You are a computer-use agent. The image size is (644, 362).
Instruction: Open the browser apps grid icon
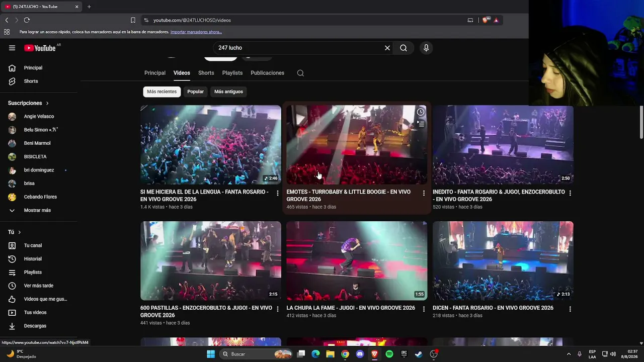click(7, 32)
